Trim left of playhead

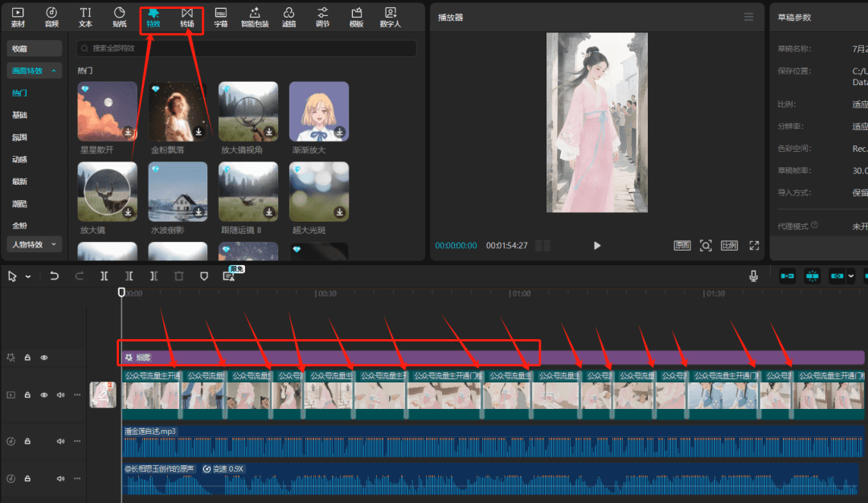click(129, 276)
